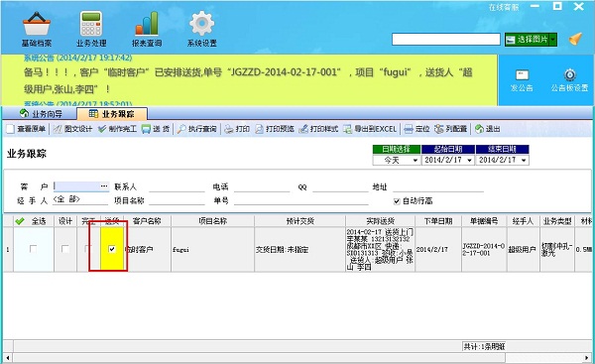595x364 pixels.
Task: Click the 单号 input field
Action: (x=301, y=200)
